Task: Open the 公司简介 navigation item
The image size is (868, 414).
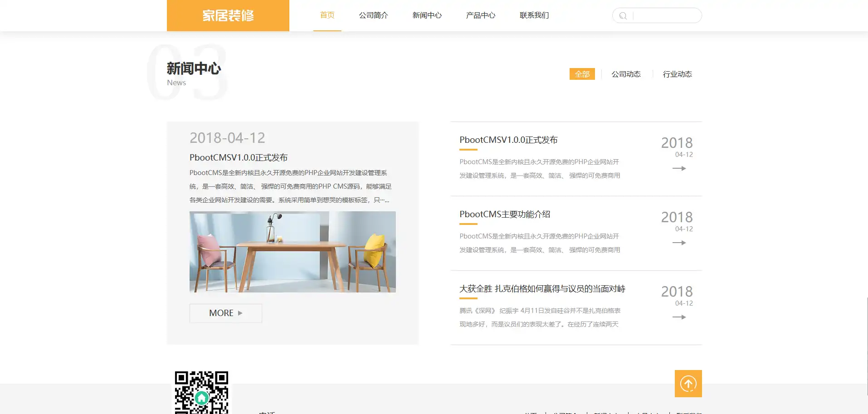Action: point(373,15)
